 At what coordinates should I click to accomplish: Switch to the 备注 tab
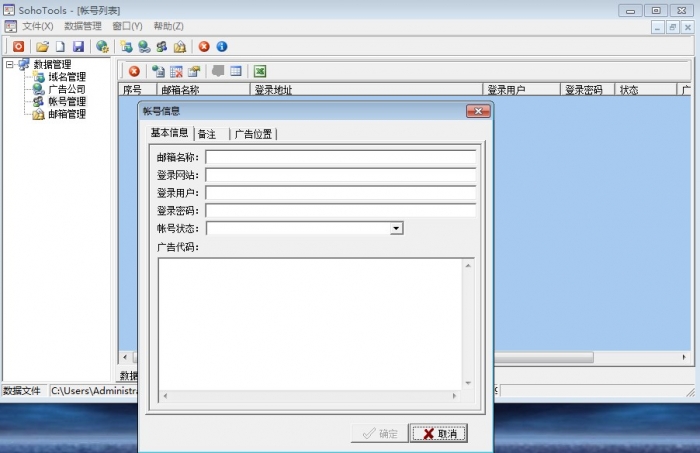click(x=206, y=134)
